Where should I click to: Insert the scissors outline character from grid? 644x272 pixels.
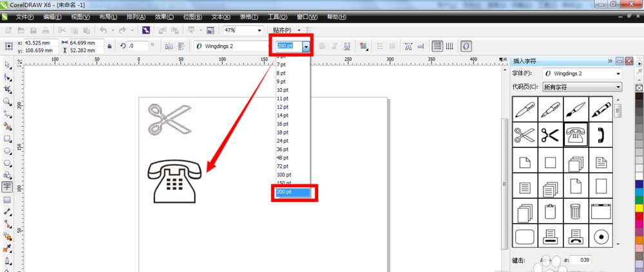pos(525,135)
